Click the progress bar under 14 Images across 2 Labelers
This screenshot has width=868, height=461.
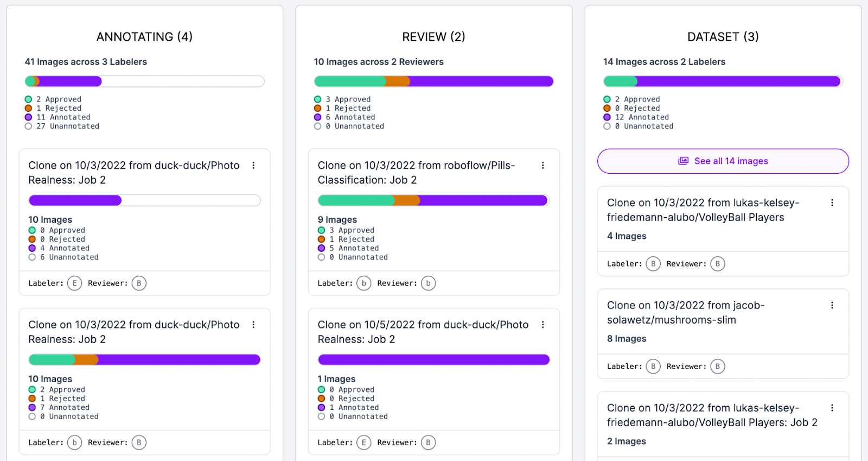pyautogui.click(x=723, y=81)
